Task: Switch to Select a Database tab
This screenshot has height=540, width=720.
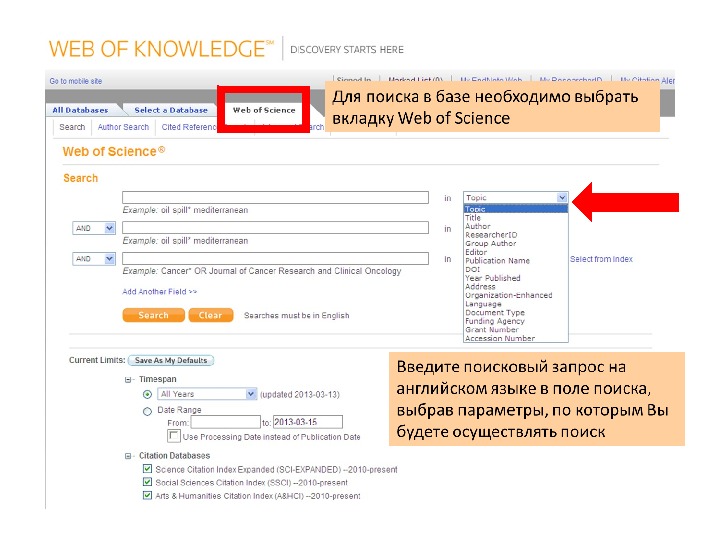Action: (x=171, y=110)
